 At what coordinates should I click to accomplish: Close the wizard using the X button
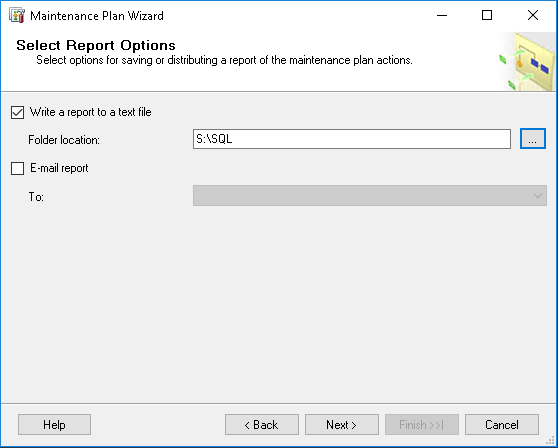[x=533, y=15]
